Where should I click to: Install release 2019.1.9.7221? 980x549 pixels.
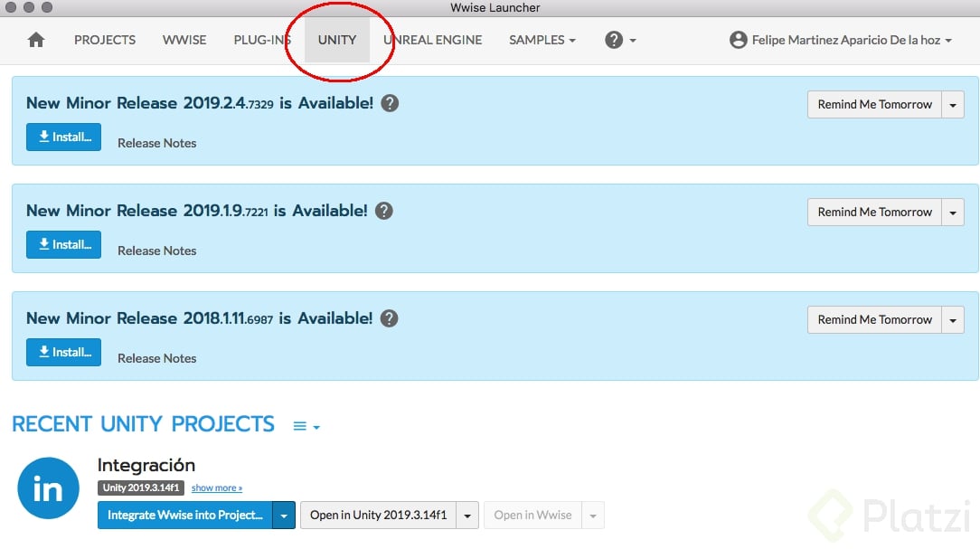pos(64,244)
